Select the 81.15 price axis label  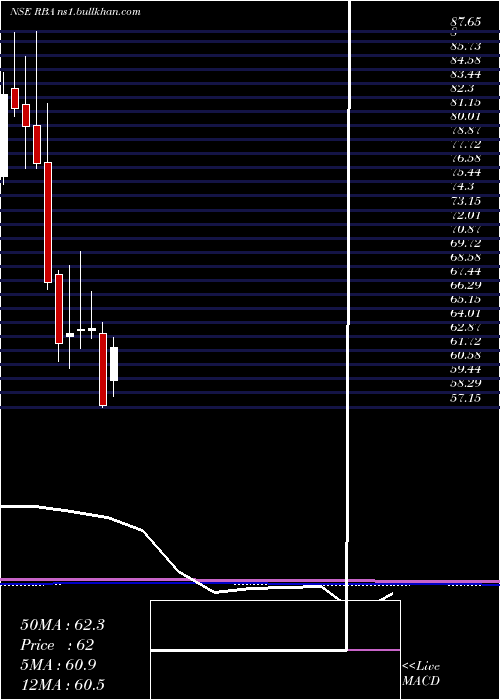tap(466, 102)
